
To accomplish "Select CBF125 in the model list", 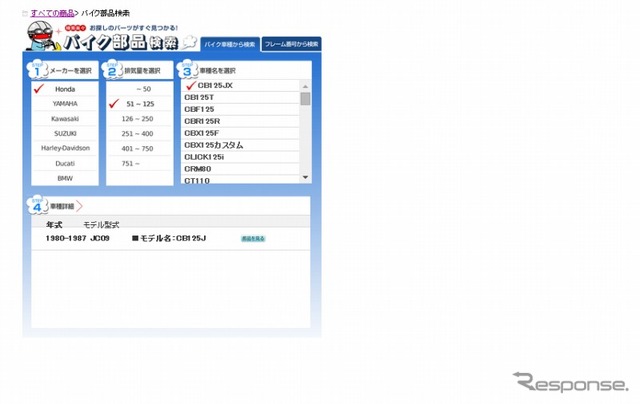I will pos(240,109).
